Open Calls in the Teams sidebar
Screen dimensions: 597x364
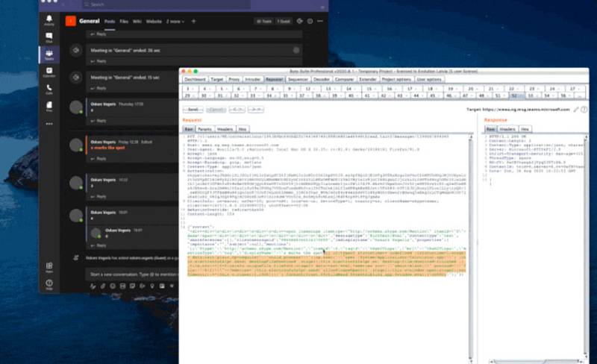tap(49, 90)
